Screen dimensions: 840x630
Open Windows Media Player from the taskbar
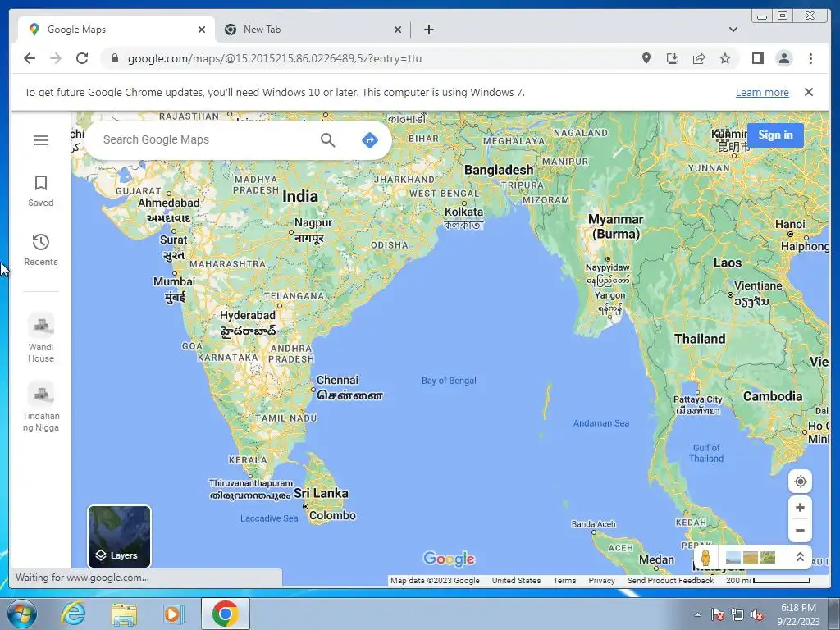[x=173, y=614]
